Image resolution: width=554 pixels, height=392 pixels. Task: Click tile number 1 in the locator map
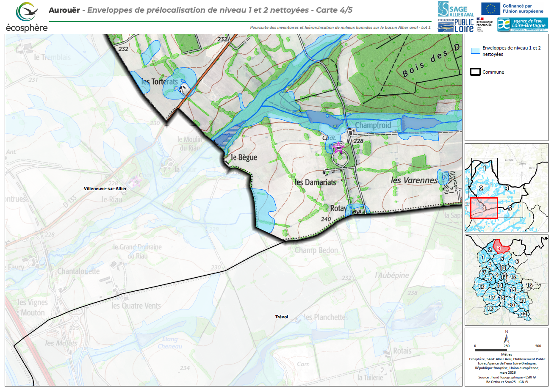(x=484, y=168)
